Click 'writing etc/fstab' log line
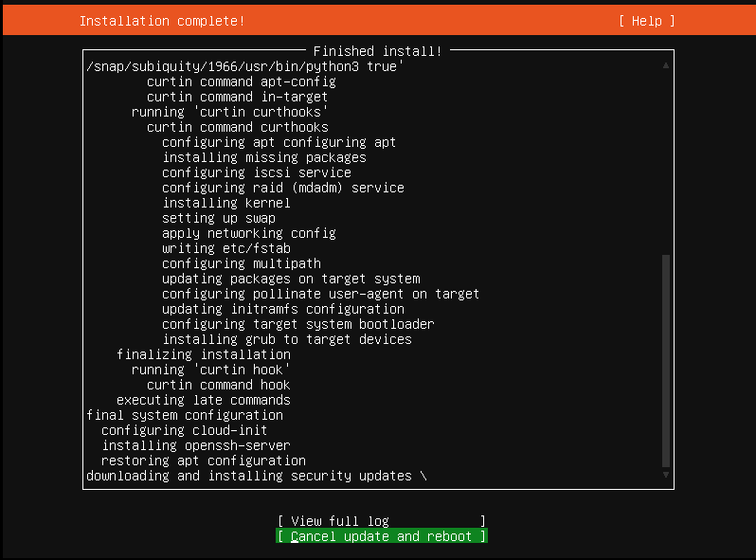Image resolution: width=756 pixels, height=560 pixels. click(x=226, y=248)
